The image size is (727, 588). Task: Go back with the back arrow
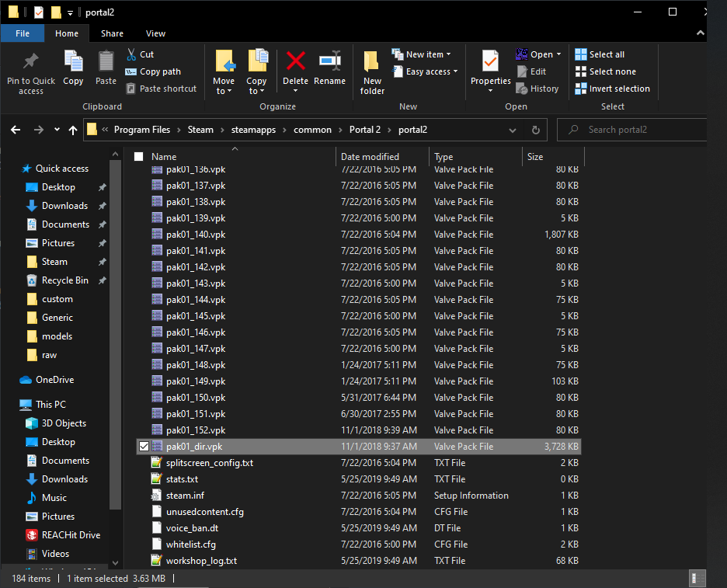[16, 130]
